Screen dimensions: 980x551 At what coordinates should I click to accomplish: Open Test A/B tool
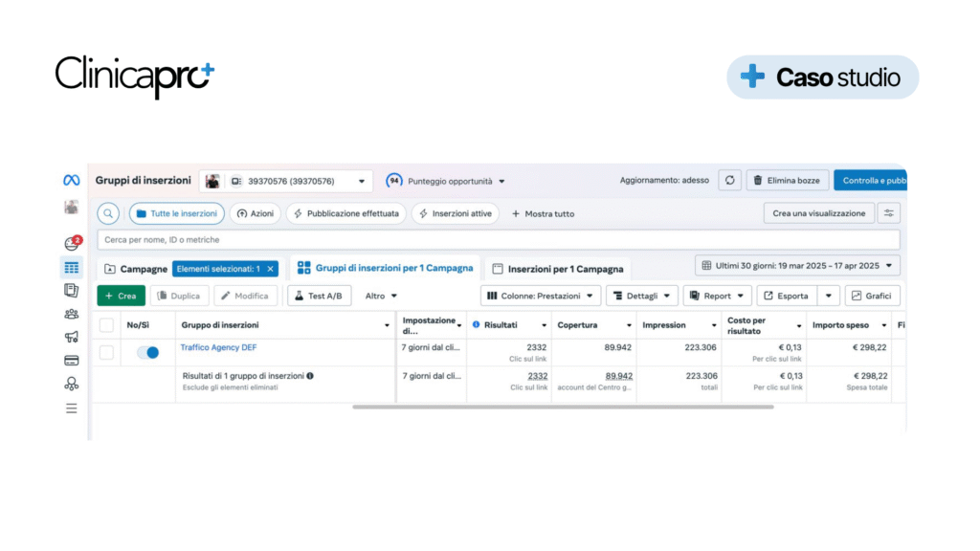coord(320,296)
